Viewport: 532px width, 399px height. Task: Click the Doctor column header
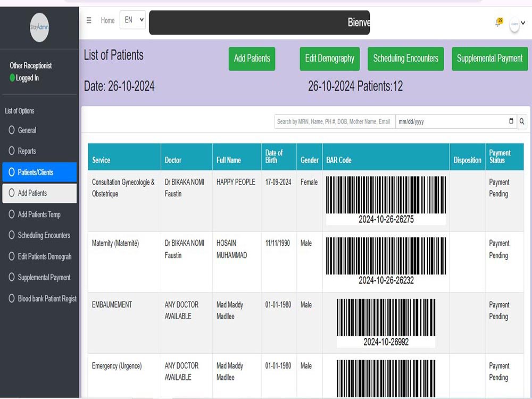[x=187, y=157]
